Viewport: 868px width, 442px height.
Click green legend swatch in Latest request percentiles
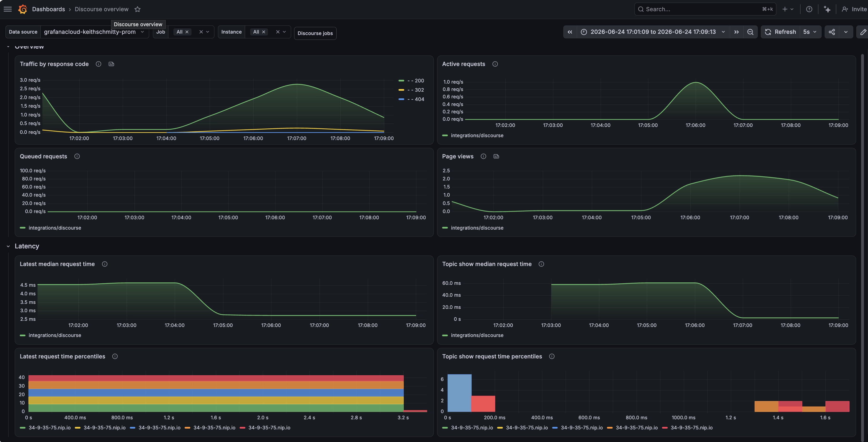pyautogui.click(x=23, y=428)
